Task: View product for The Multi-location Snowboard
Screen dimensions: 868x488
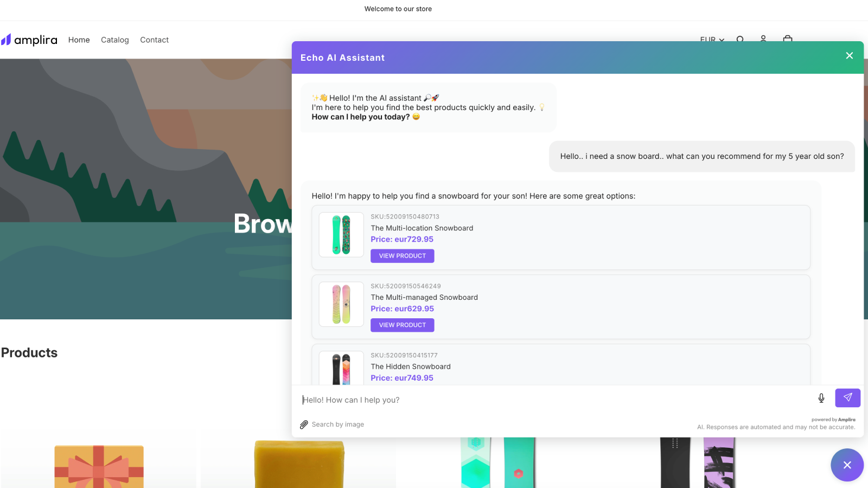Action: click(x=403, y=256)
